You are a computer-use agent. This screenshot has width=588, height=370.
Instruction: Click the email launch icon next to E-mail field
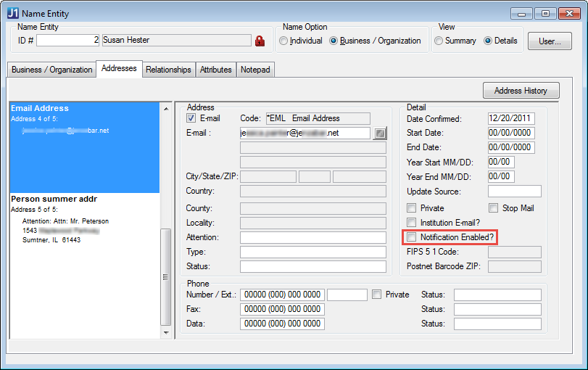click(x=381, y=133)
